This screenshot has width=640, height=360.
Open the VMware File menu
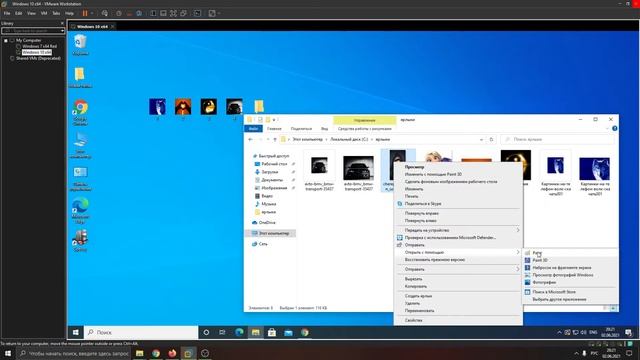click(x=7, y=13)
